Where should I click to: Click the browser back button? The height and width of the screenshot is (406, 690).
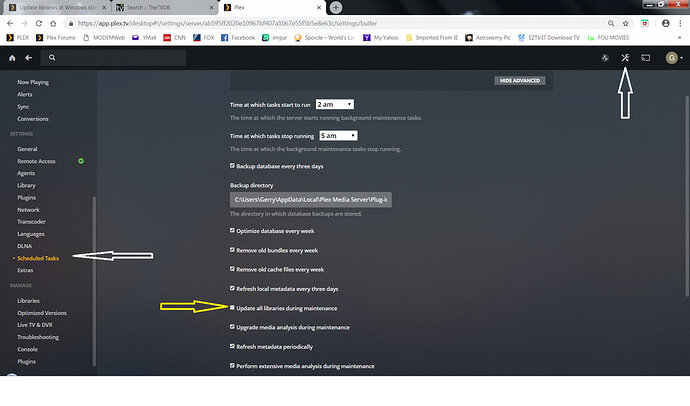pyautogui.click(x=10, y=23)
